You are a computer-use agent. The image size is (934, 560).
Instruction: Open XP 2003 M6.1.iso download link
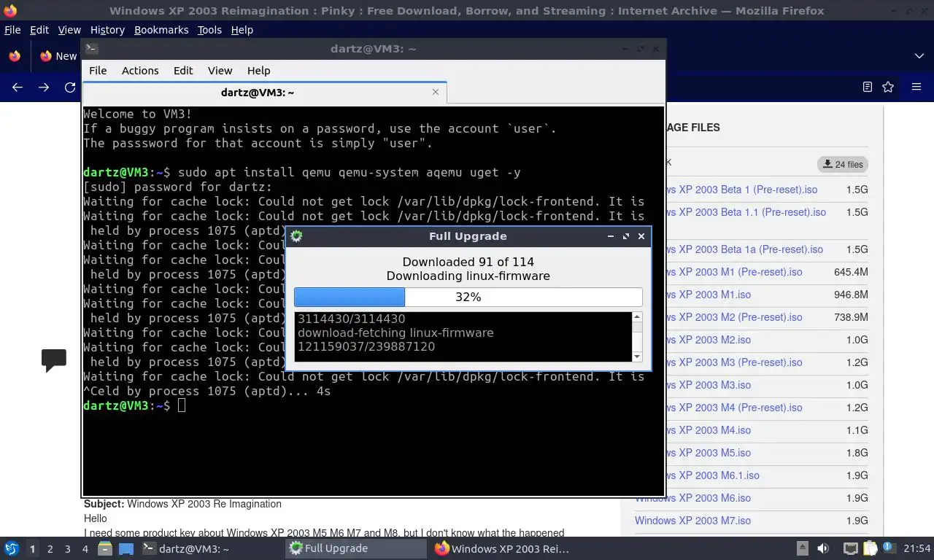click(x=711, y=475)
